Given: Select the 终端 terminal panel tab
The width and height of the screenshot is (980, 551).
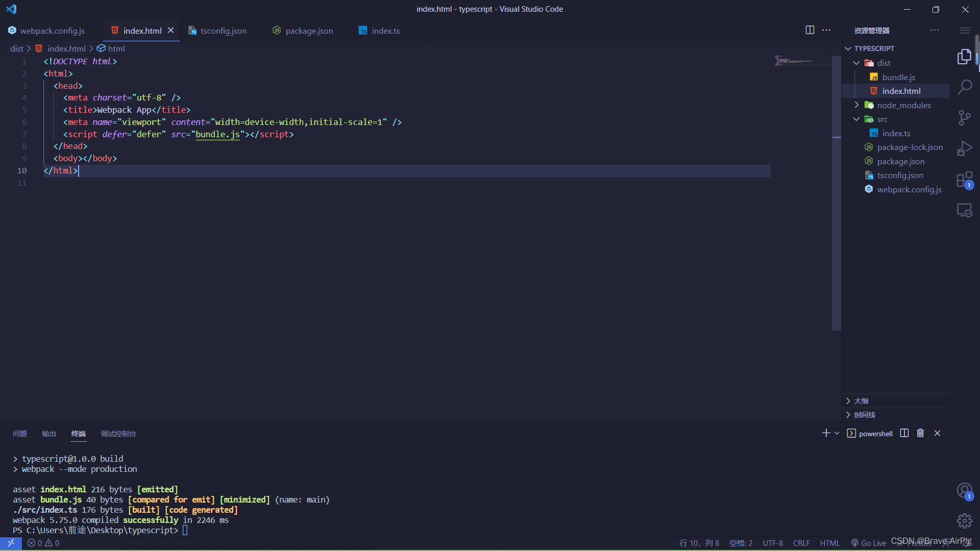Looking at the screenshot, I should click(79, 434).
